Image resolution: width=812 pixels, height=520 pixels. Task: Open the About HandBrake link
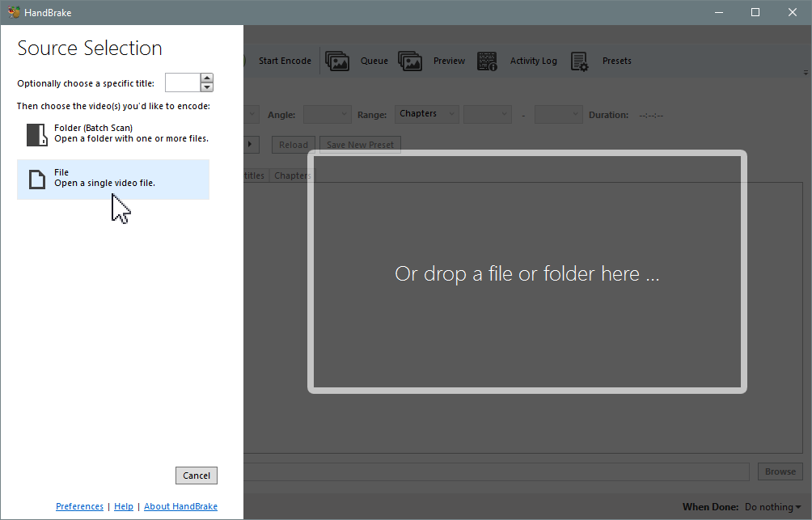pyautogui.click(x=180, y=506)
